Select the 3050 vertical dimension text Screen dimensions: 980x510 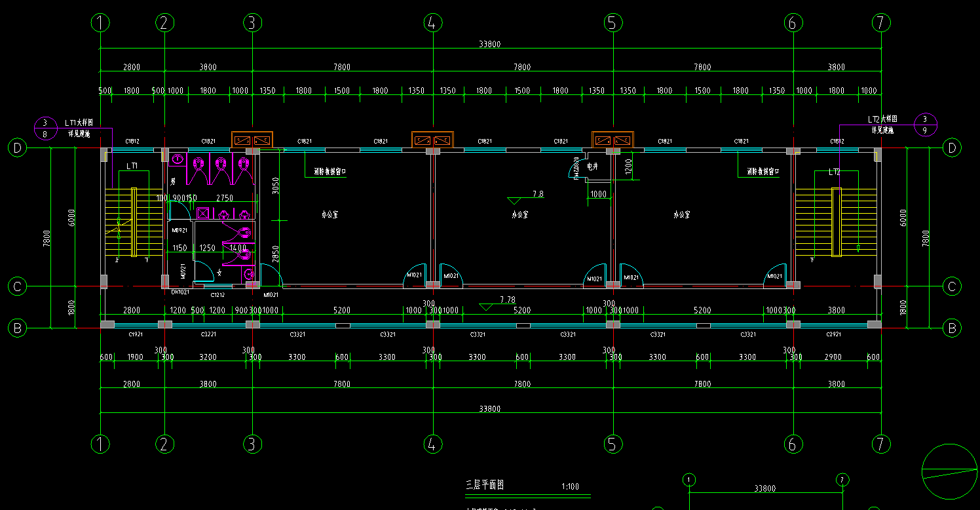tap(276, 186)
